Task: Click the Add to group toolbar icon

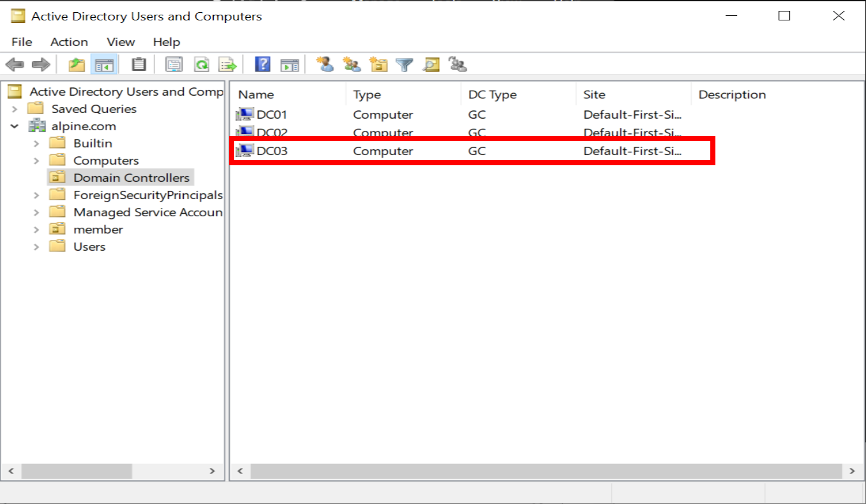Action: 458,64
